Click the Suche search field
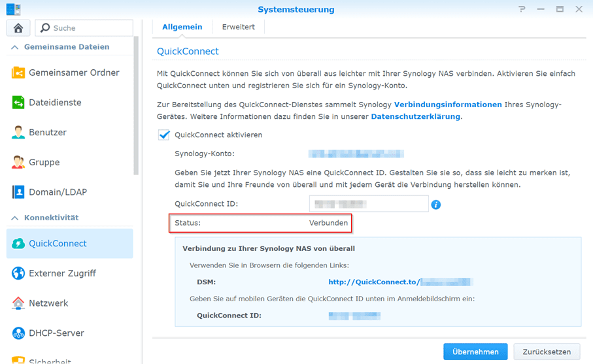The image size is (593, 364). [84, 28]
